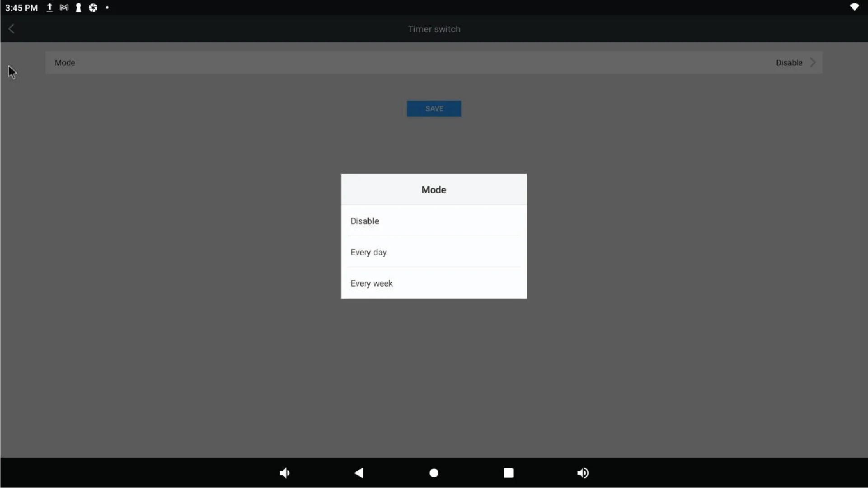Click the camera shutter notification icon
The height and width of the screenshot is (488, 868).
coord(93,8)
